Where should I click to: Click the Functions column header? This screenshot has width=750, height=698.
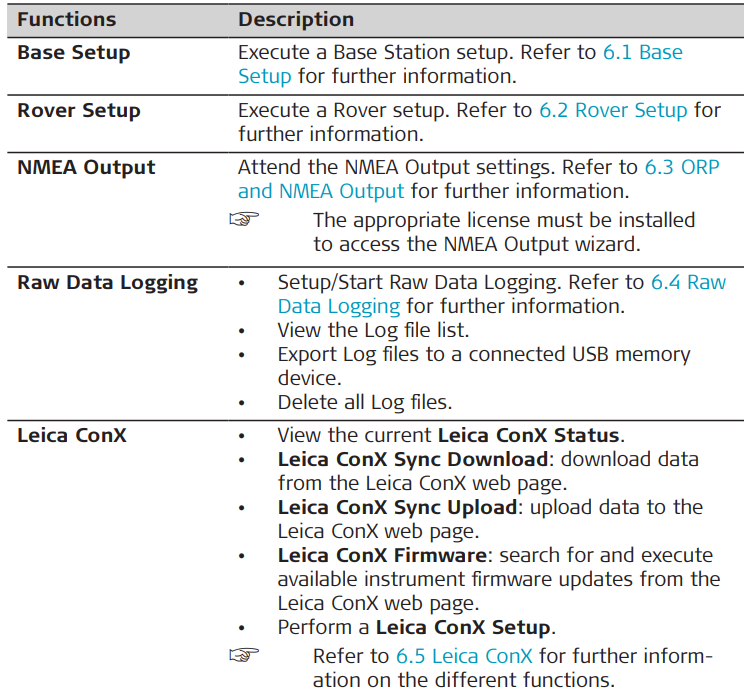66,19
